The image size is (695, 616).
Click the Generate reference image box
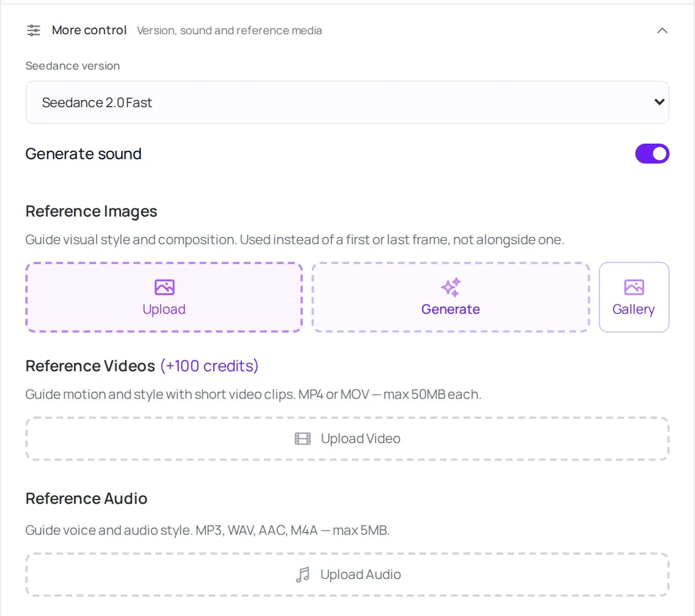(x=451, y=298)
